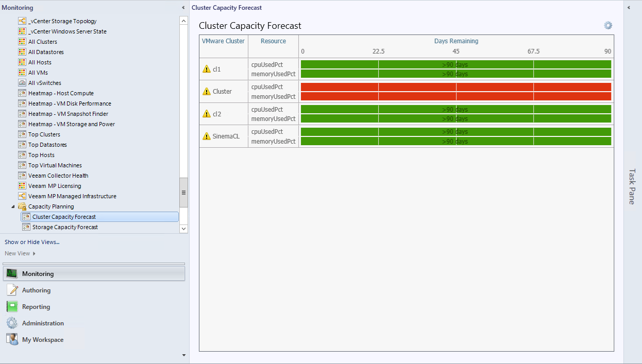Click Cluster memoryUsedPct red forecast bar

pyautogui.click(x=456, y=96)
